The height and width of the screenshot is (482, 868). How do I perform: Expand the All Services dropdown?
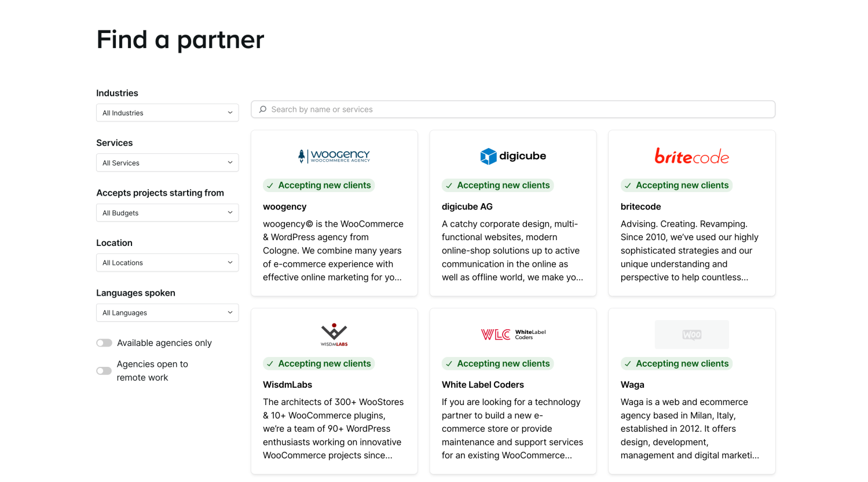coord(167,163)
